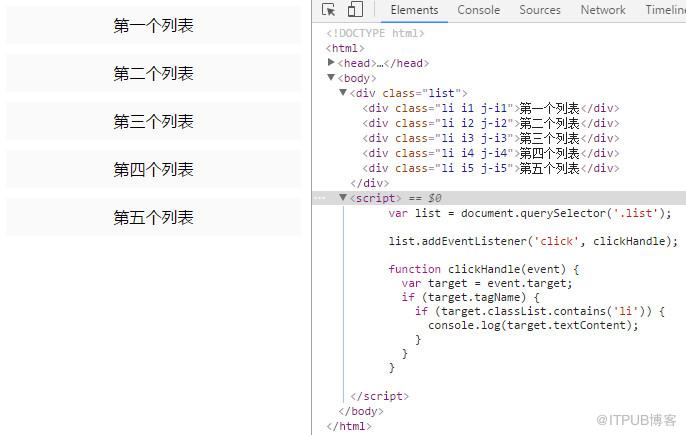Activate the inspect element picker icon
686x435 pixels.
pos(329,10)
